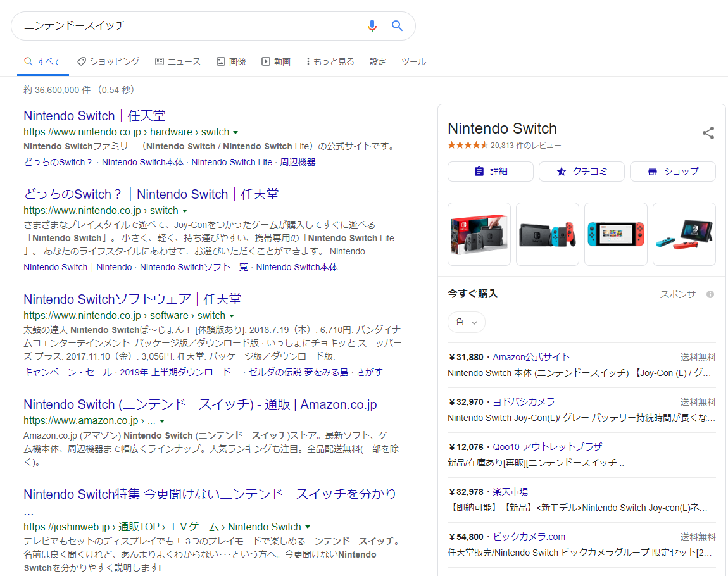Click the voice search microphone icon
This screenshot has height=576, width=728.
[x=372, y=26]
